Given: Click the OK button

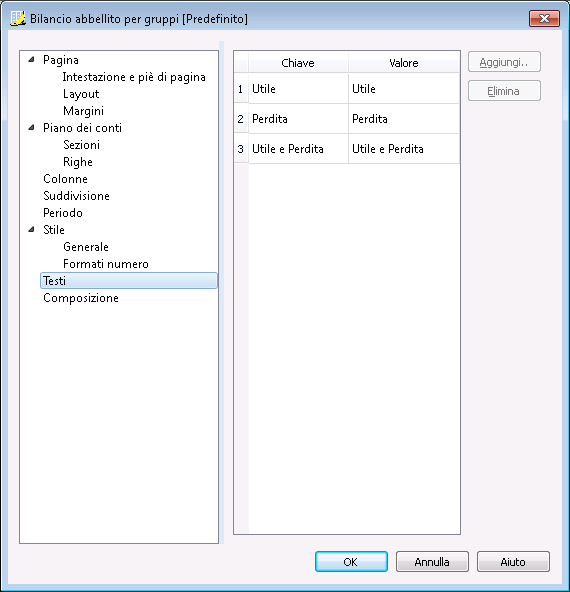Looking at the screenshot, I should [351, 562].
